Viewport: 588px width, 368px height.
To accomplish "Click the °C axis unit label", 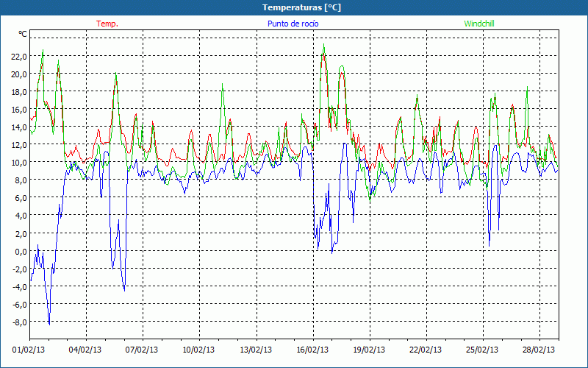I will [x=23, y=34].
